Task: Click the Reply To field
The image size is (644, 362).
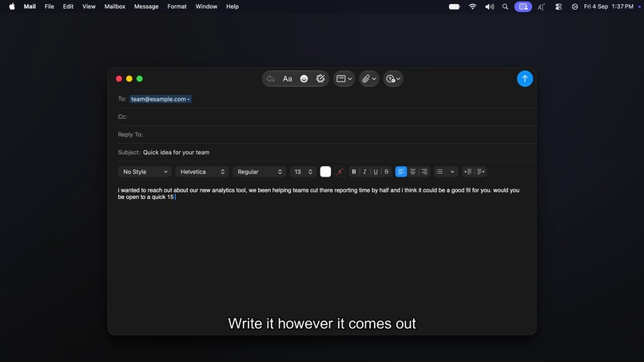Action: point(327,134)
